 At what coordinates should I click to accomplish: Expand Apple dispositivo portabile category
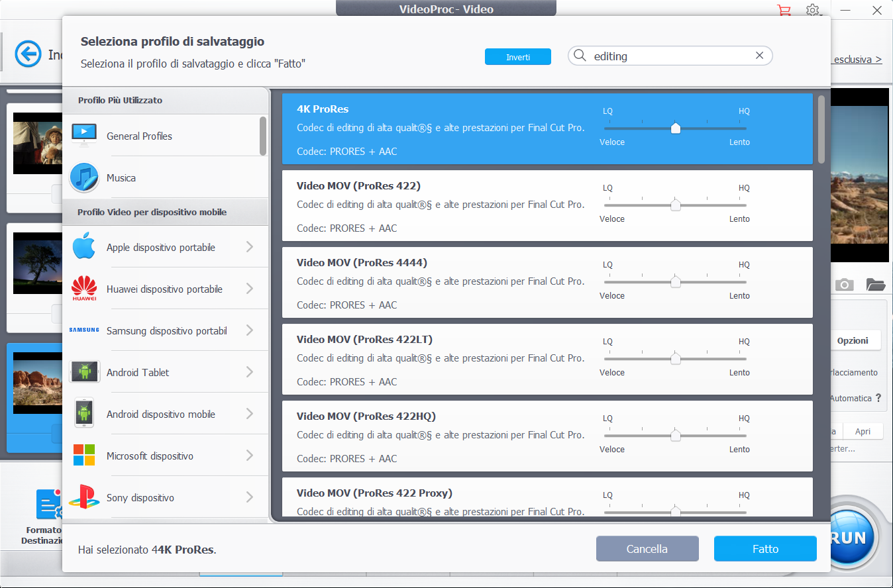pyautogui.click(x=250, y=247)
